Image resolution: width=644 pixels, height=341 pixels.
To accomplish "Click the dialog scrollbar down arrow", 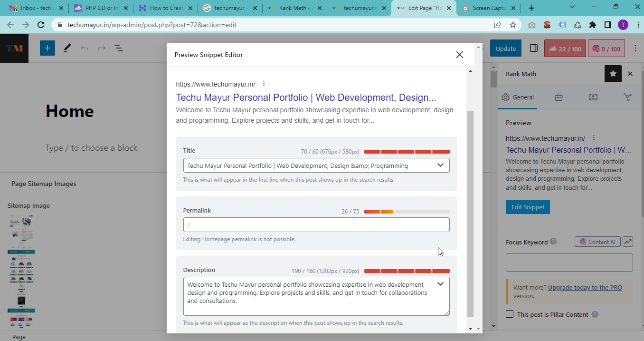I will pos(471,329).
